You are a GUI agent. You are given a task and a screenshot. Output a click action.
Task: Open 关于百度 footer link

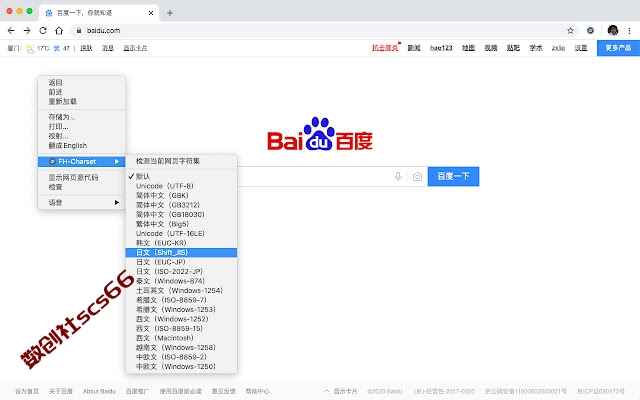[x=61, y=391]
